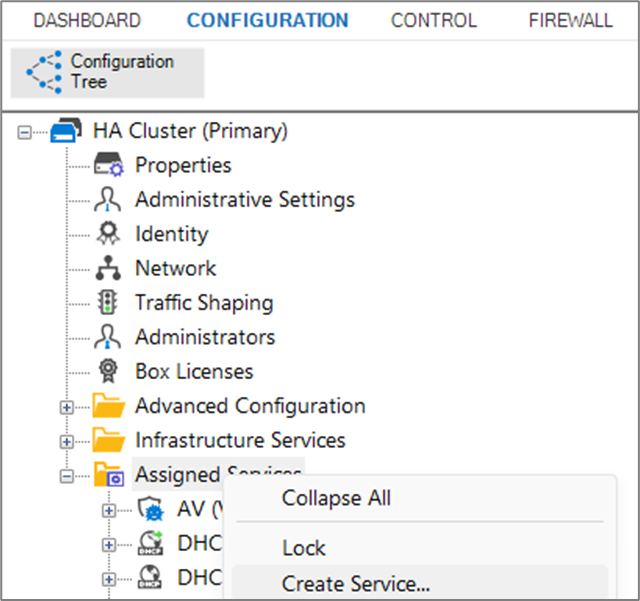Click the AV service shield icon
Image resolution: width=640 pixels, height=601 pixels.
click(x=150, y=510)
